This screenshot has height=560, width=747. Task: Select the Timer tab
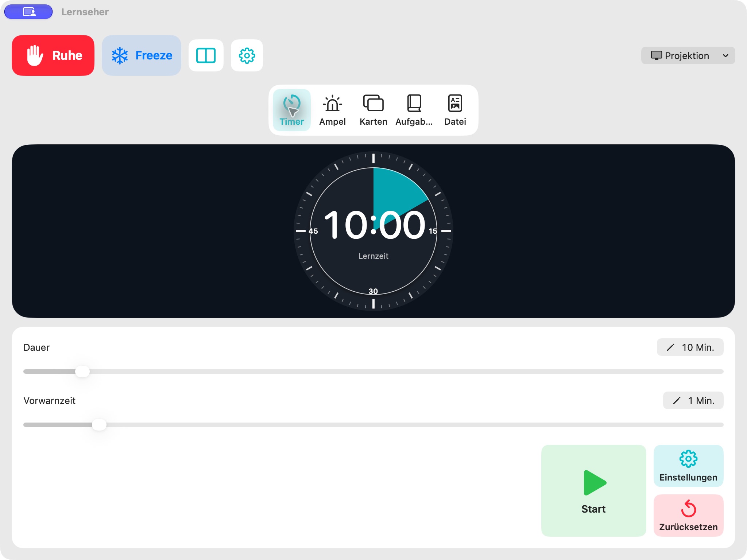292,110
